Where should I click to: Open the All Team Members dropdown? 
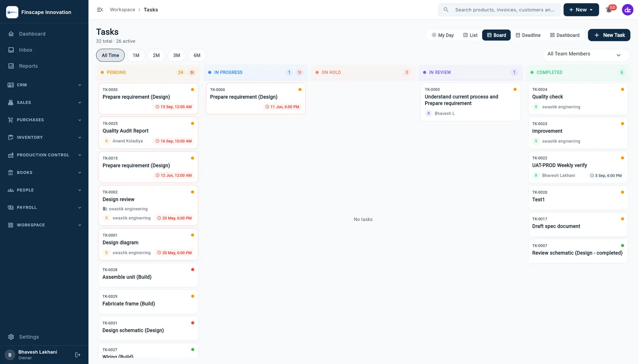[586, 55]
